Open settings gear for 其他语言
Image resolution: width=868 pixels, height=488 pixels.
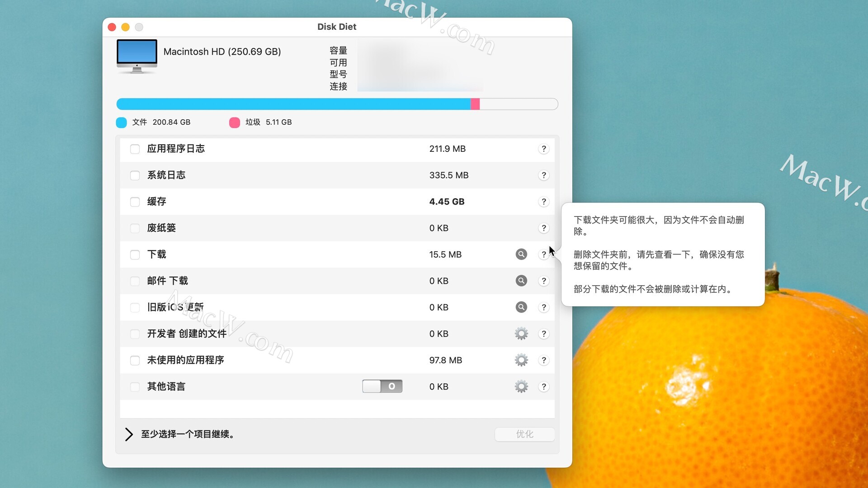[521, 386]
